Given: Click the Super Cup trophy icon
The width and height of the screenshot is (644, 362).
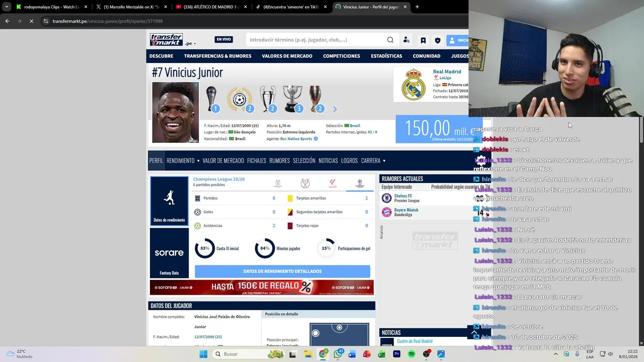Looking at the screenshot, I should [x=315, y=99].
